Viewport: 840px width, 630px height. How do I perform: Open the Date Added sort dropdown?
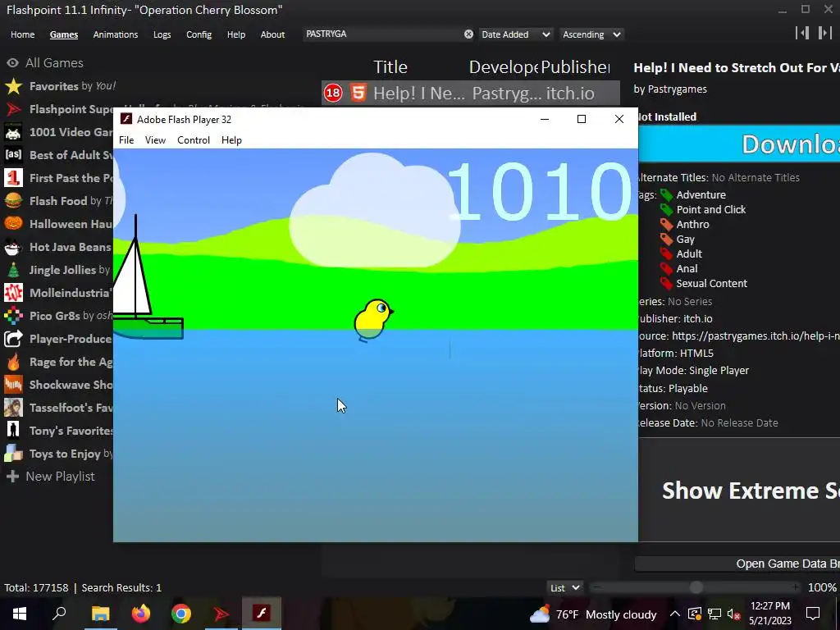(515, 34)
